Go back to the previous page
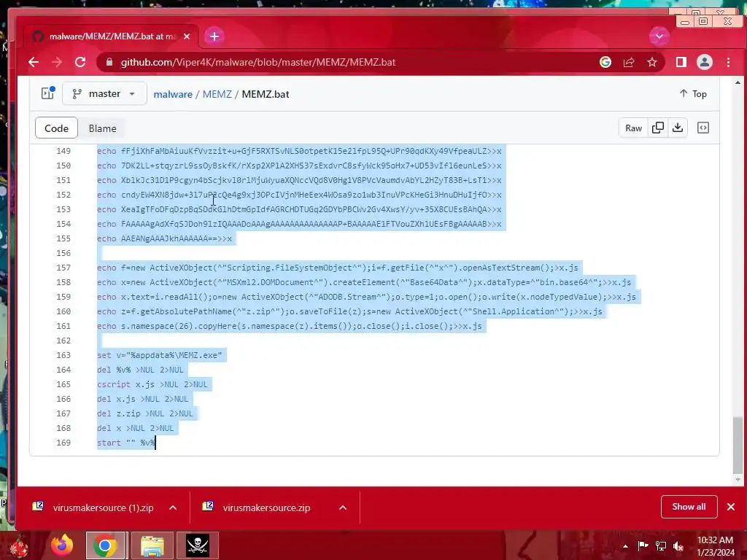The image size is (747, 560). coord(34,63)
